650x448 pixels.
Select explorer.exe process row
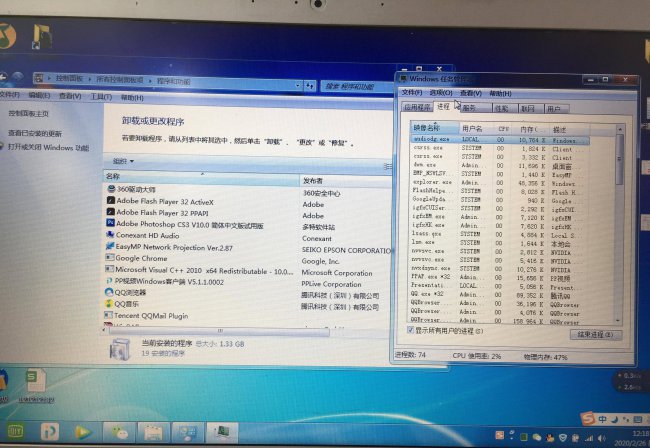coord(500,182)
